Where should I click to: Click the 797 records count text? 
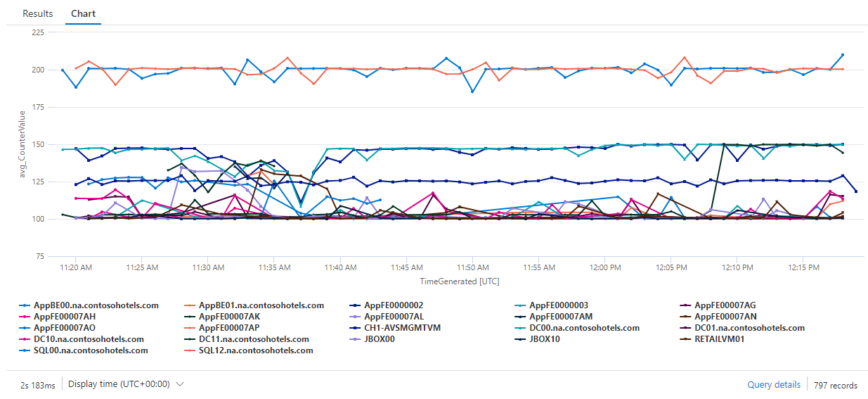pos(835,385)
